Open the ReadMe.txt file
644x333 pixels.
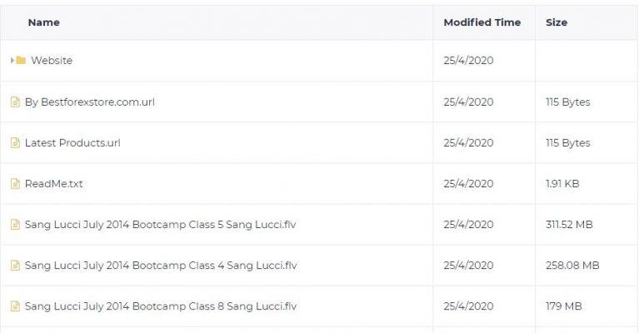54,183
